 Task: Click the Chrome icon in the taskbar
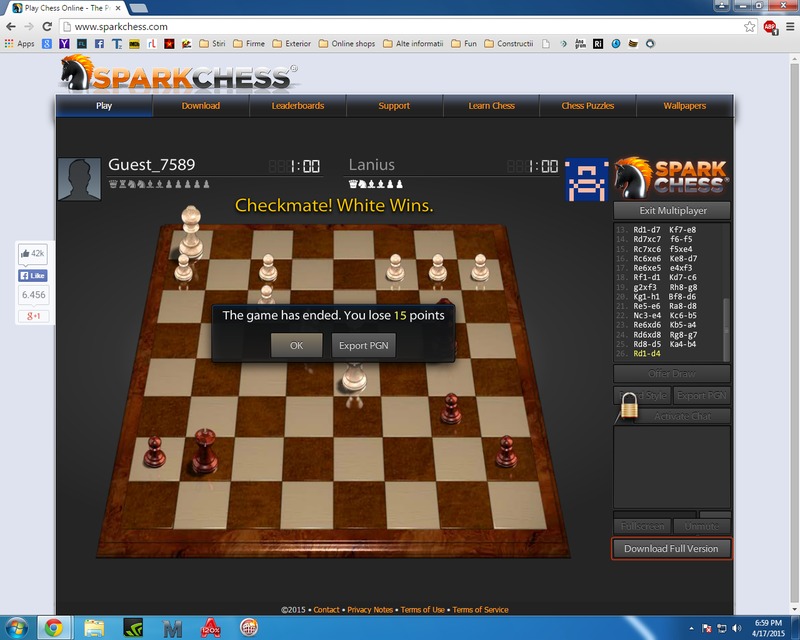pyautogui.click(x=54, y=628)
